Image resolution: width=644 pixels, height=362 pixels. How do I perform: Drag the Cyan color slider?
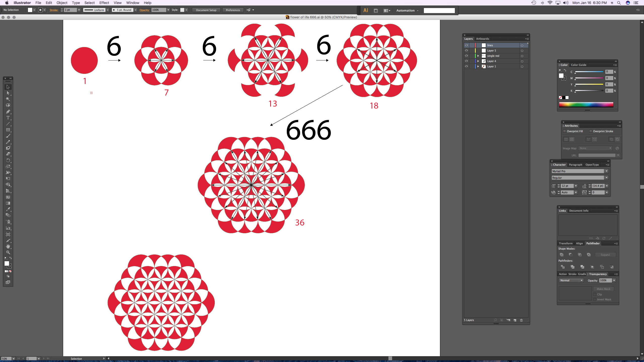[x=575, y=73]
